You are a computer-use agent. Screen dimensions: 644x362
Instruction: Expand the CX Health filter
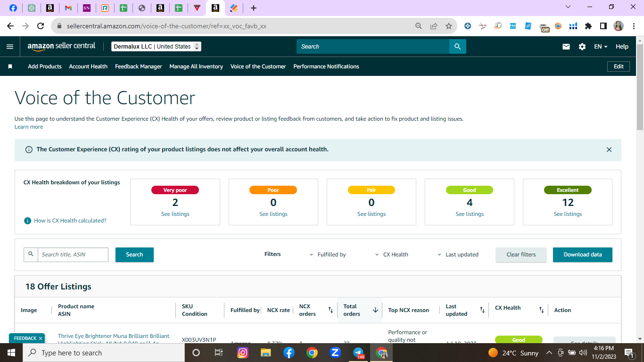coord(392,255)
